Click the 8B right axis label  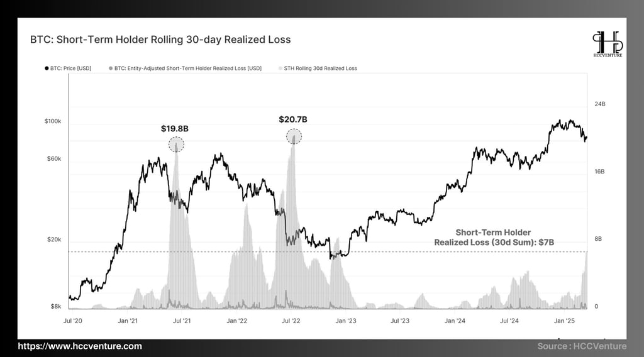[x=598, y=239]
